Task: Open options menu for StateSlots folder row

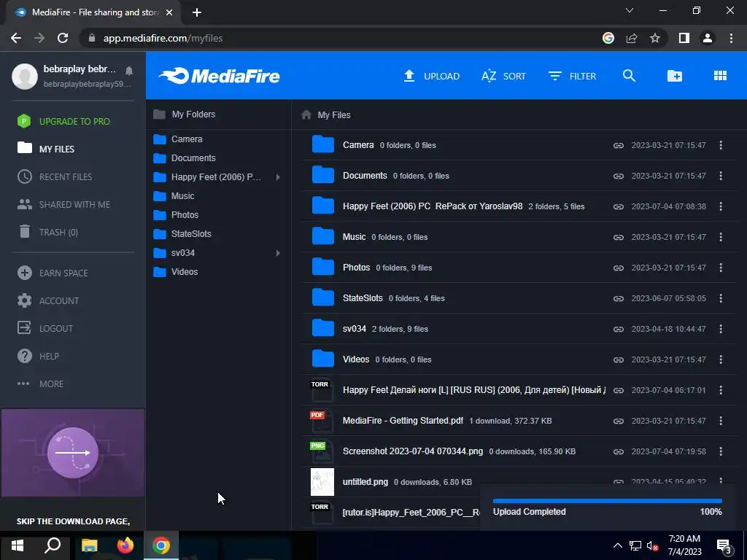Action: pyautogui.click(x=721, y=298)
